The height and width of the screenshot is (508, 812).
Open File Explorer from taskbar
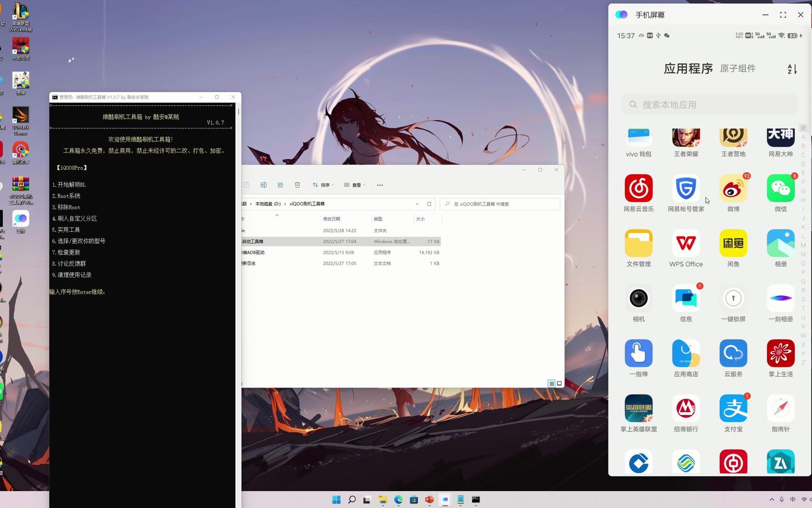click(x=383, y=500)
